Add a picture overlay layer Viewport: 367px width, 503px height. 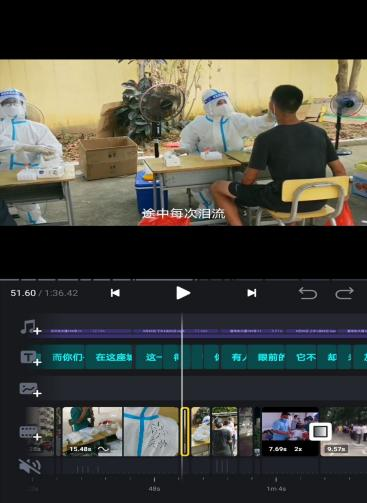[x=31, y=390]
